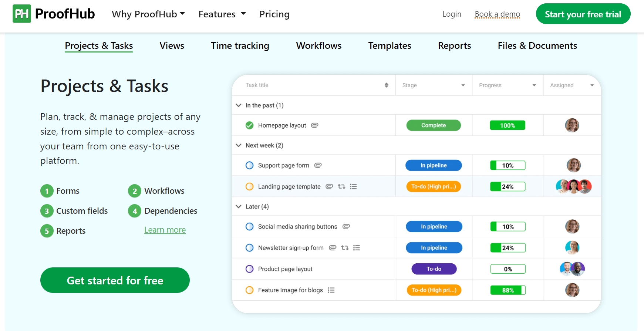Click the 88% progress bar for Feature Image
The image size is (644, 331).
pyautogui.click(x=508, y=290)
